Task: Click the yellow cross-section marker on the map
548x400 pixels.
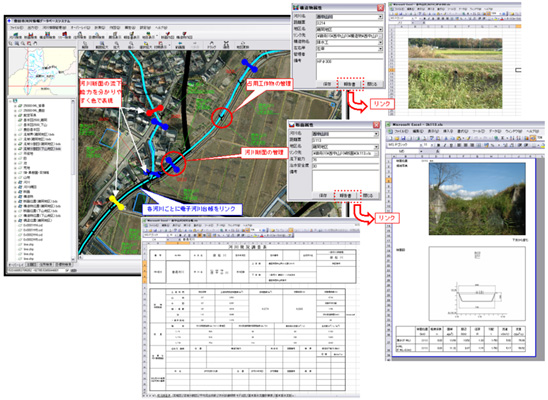Action: coord(117,203)
